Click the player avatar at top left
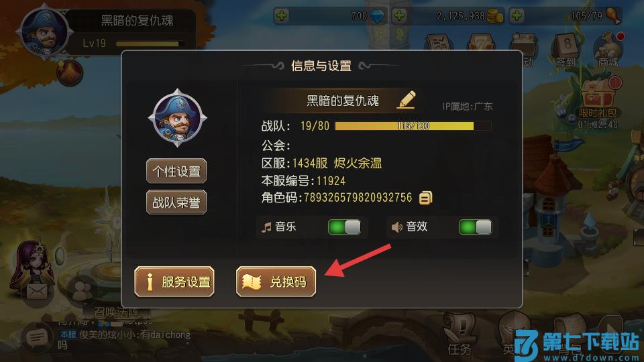The image size is (644, 362). coord(44,32)
